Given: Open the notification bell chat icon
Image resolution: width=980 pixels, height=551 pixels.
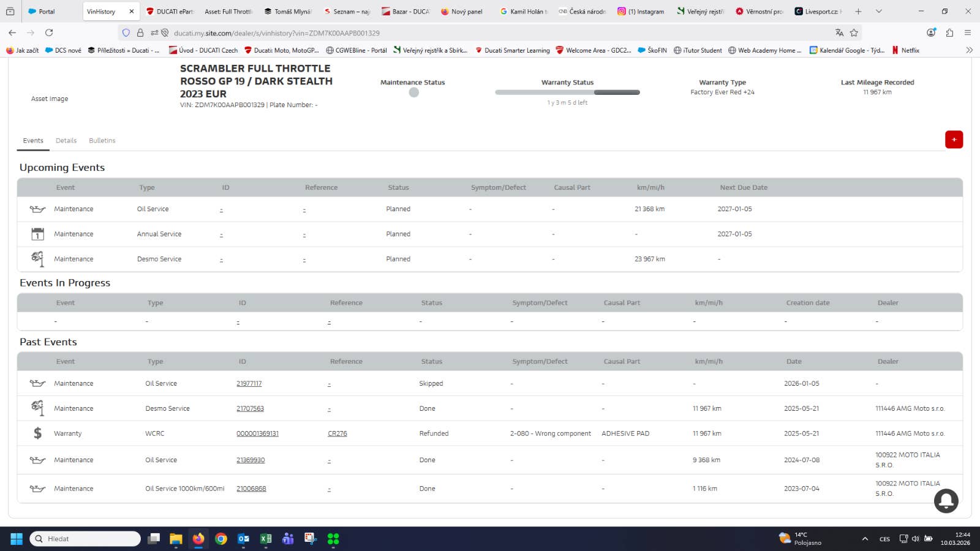Looking at the screenshot, I should point(946,500).
